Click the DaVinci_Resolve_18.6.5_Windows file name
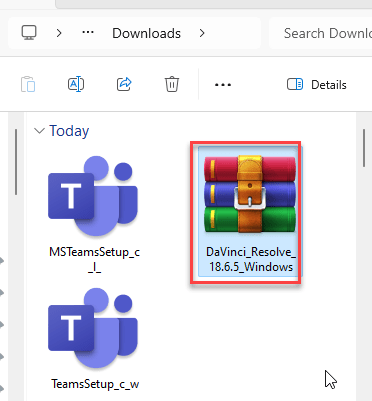Viewport: 372px width, 401px height. point(251,260)
